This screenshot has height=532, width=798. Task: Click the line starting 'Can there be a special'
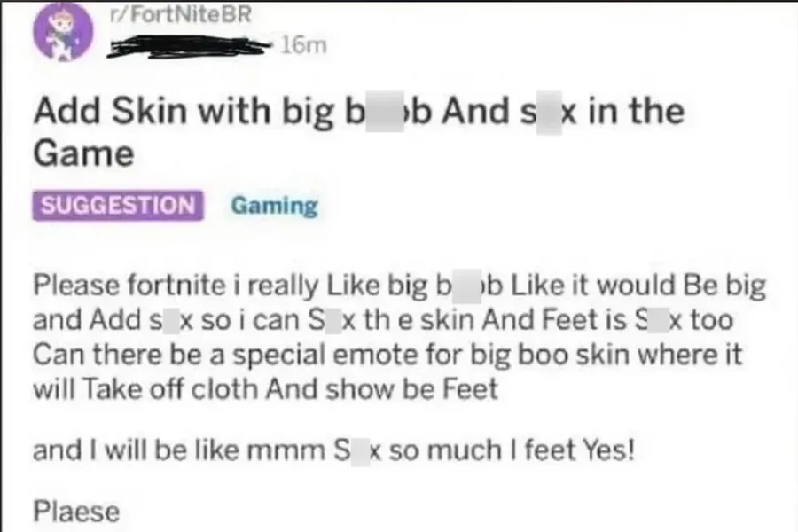(387, 355)
